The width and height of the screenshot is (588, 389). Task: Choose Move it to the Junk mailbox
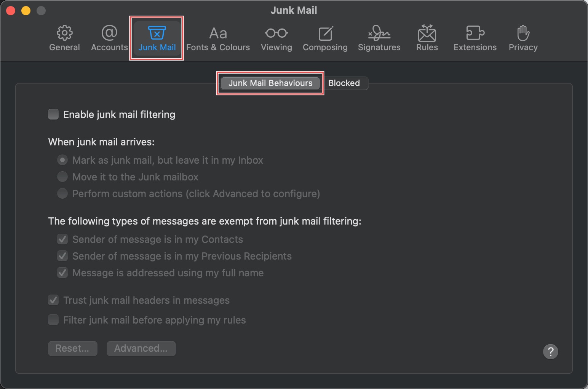(62, 177)
